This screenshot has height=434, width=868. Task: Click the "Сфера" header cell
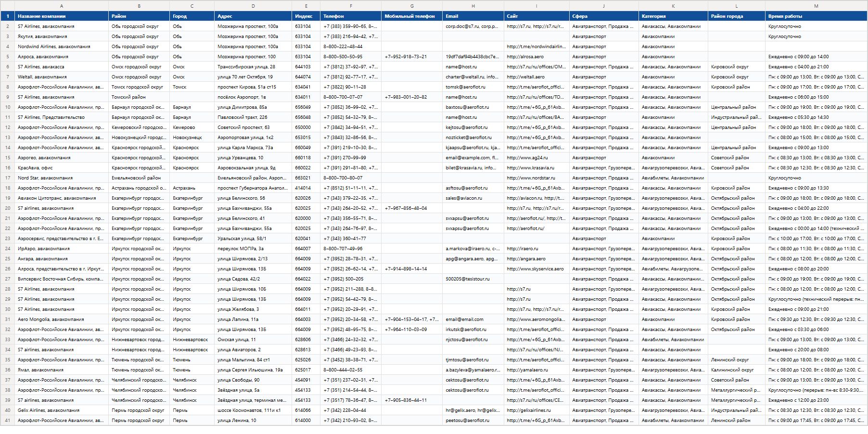604,16
